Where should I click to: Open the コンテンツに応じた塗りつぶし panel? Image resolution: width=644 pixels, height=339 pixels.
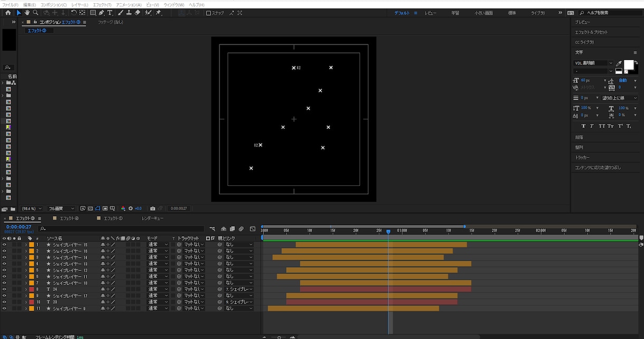click(598, 167)
